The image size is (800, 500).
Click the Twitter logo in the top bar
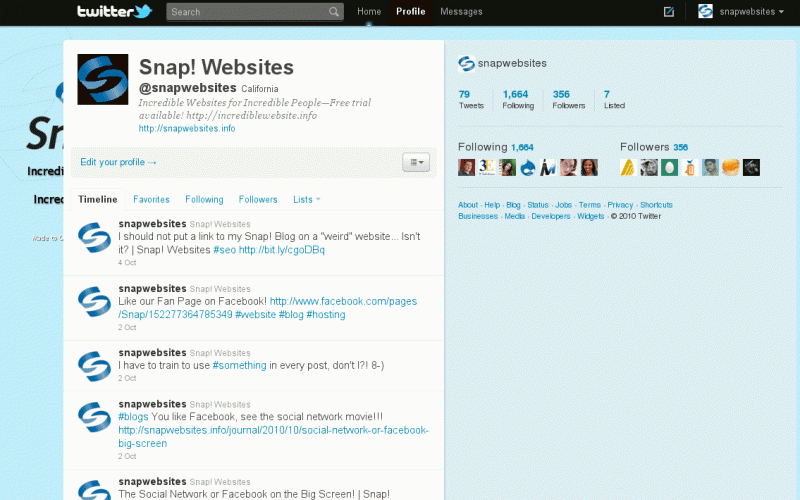[113, 12]
